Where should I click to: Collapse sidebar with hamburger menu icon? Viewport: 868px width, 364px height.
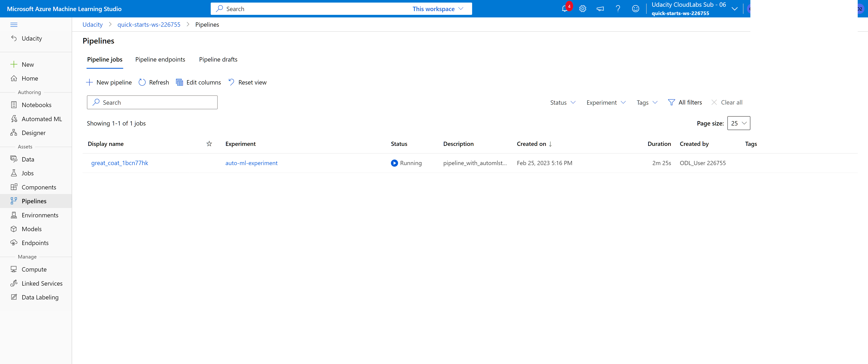[14, 25]
